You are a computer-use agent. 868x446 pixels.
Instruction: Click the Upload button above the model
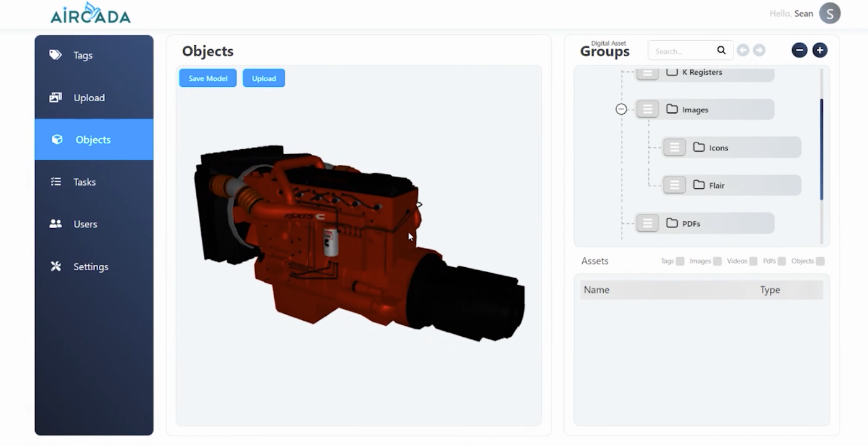coord(264,78)
